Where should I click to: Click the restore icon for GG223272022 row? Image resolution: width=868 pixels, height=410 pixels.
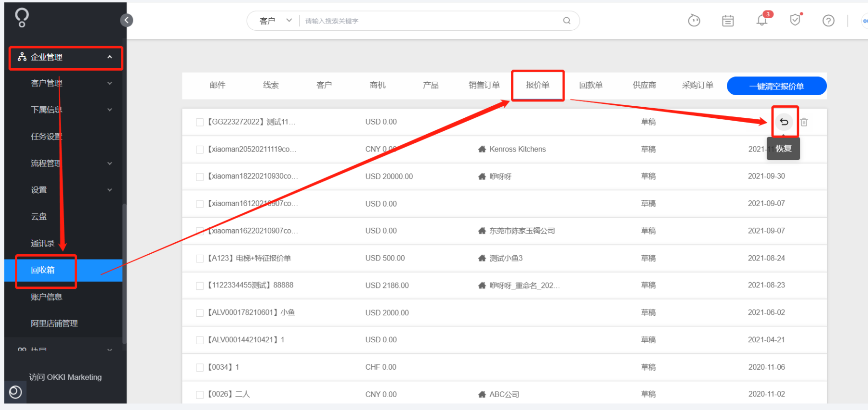pos(784,122)
